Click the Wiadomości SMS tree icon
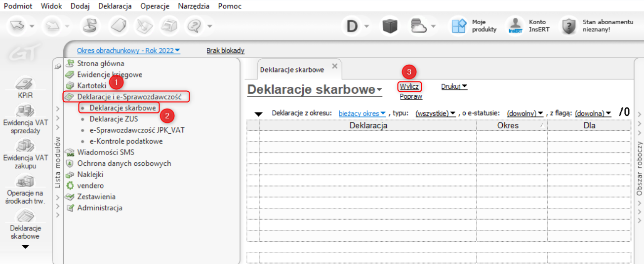This screenshot has height=264, width=644. (70, 152)
